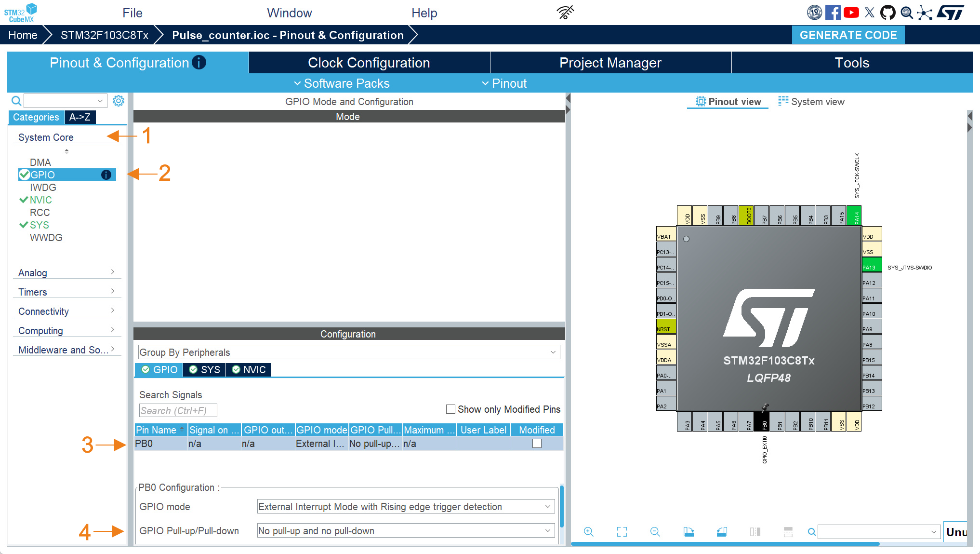Viewport: 980px width, 554px height.
Task: Click the pin search magnifier icon
Action: point(811,532)
